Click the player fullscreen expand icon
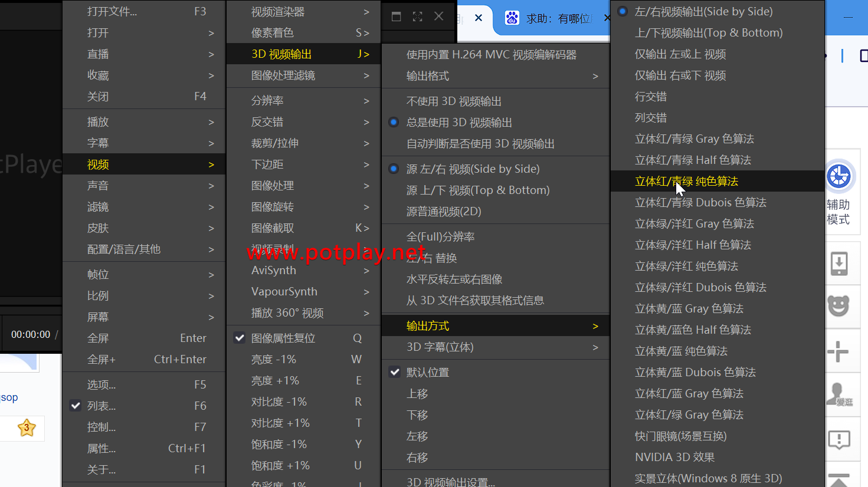Screen dimensions: 868x487 [417, 17]
